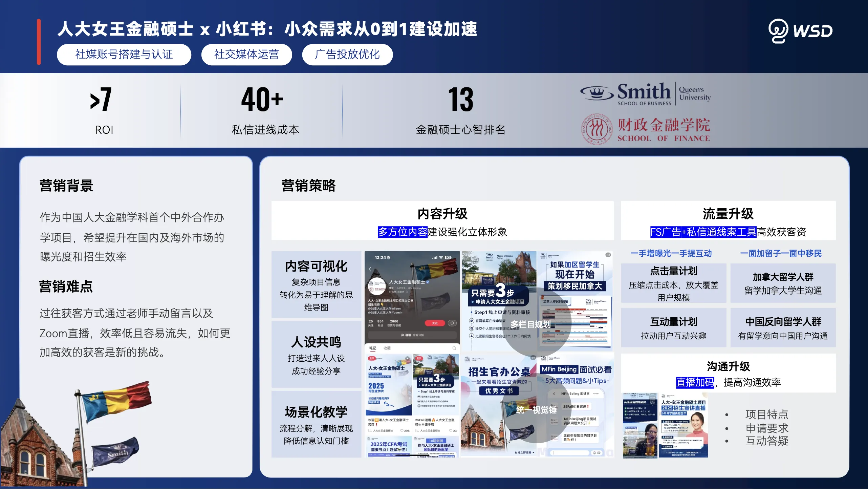The image size is (868, 489).
Task: Select the 社交媒体运营 pill tag
Action: click(x=246, y=54)
